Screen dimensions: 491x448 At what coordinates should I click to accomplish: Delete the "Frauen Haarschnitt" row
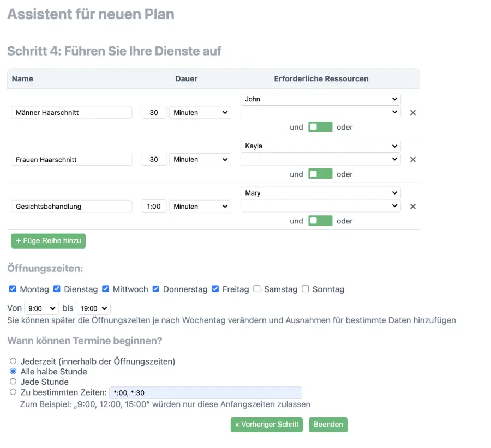pos(413,159)
